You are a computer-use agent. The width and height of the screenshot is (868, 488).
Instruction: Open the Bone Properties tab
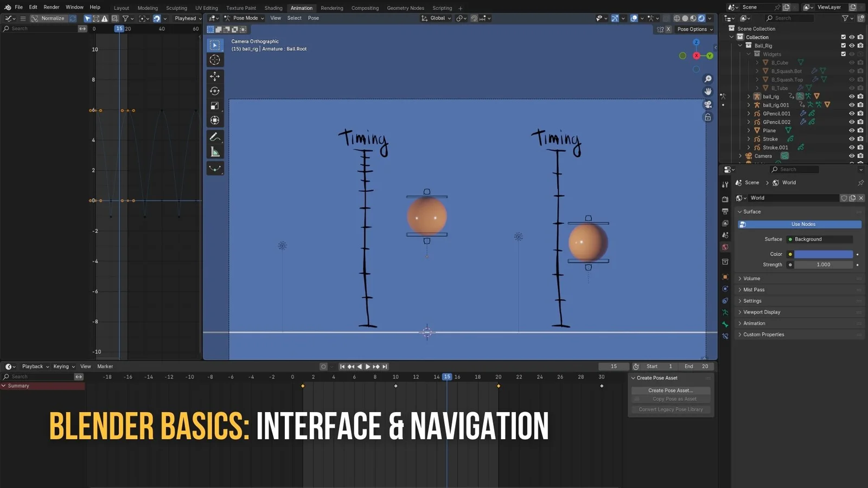click(725, 325)
